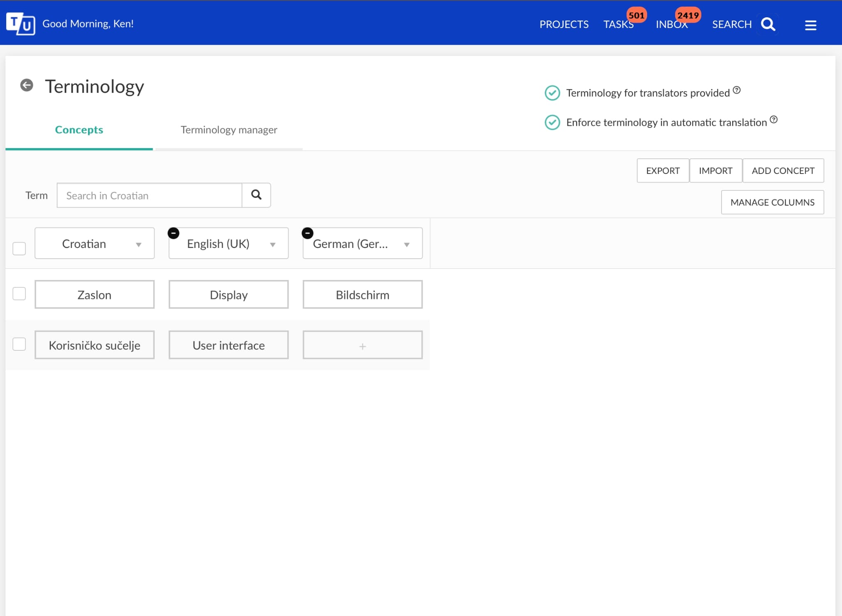Click the EXPORT button
This screenshot has width=842, height=616.
coord(663,171)
